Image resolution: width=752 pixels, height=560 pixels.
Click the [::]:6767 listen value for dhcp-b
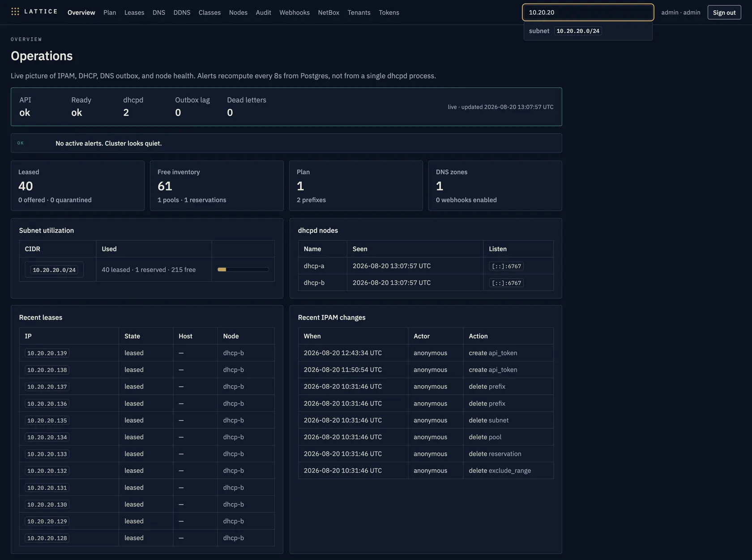506,283
